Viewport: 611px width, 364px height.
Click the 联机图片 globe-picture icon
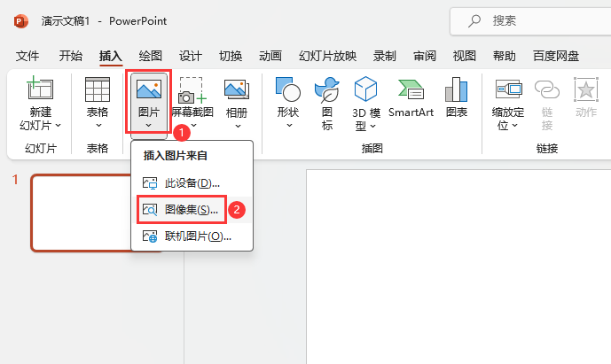click(150, 236)
